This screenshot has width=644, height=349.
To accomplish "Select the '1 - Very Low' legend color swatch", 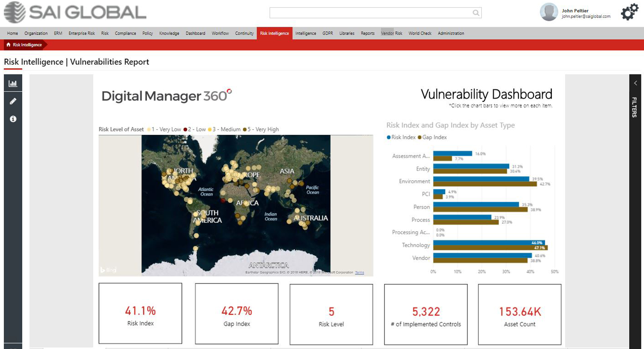I will (148, 129).
